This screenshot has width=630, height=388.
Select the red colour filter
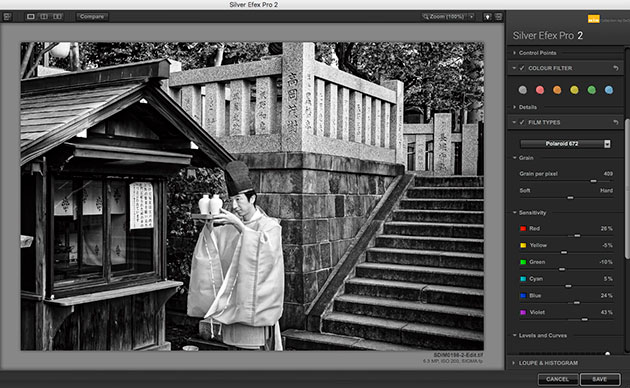(x=540, y=90)
